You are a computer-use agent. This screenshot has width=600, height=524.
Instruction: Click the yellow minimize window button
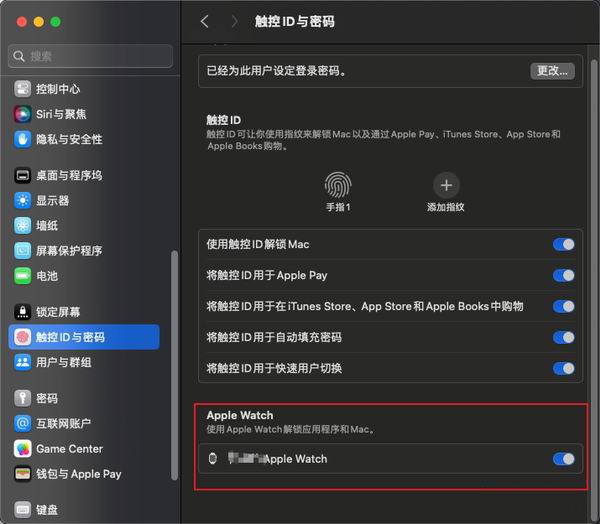pyautogui.click(x=39, y=22)
